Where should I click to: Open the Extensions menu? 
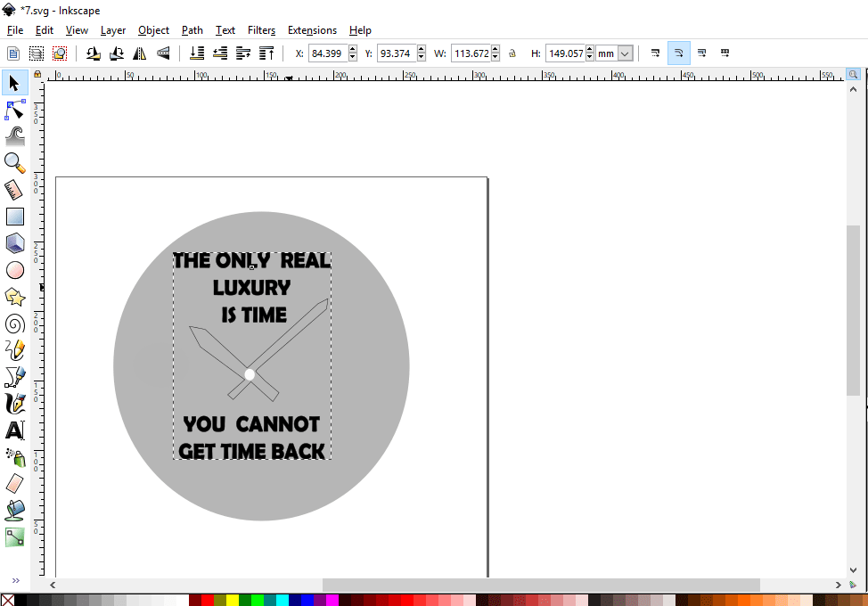(312, 30)
